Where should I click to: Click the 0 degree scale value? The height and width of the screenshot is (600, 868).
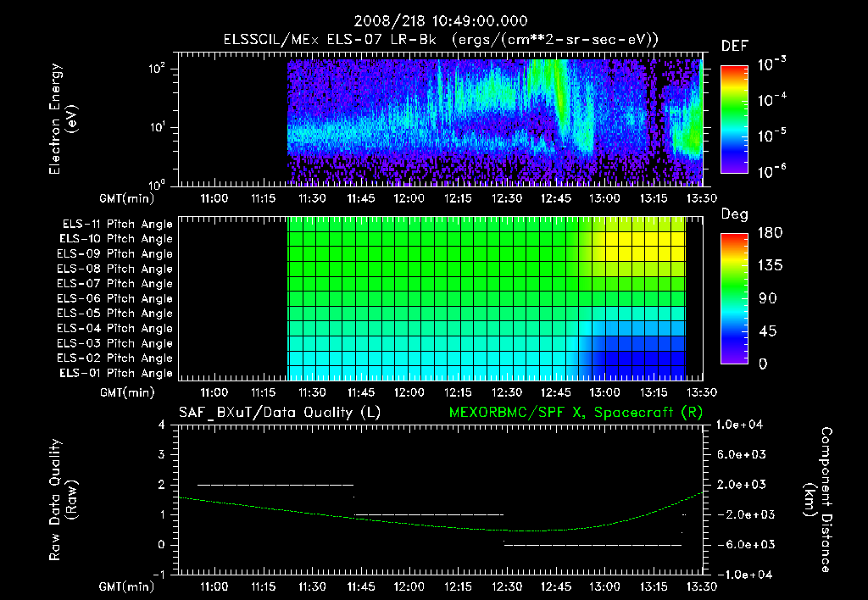(x=763, y=364)
